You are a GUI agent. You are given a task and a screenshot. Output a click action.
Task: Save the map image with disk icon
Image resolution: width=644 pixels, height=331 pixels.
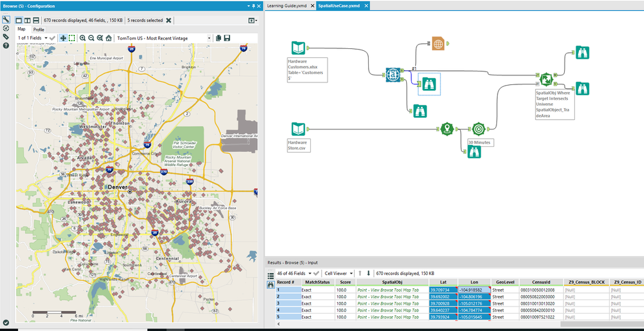227,38
